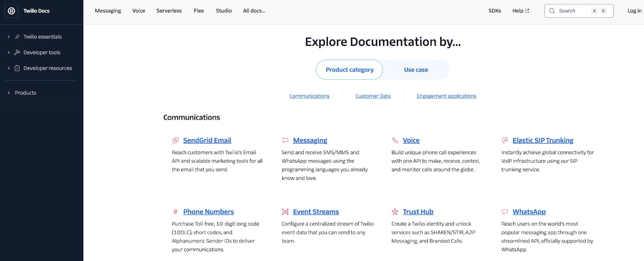Click the hash icon beside Phone Numbers
This screenshot has width=644, height=261.
pos(175,211)
